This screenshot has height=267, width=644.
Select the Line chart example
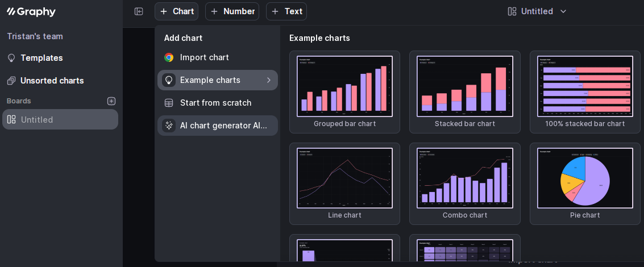(x=344, y=183)
